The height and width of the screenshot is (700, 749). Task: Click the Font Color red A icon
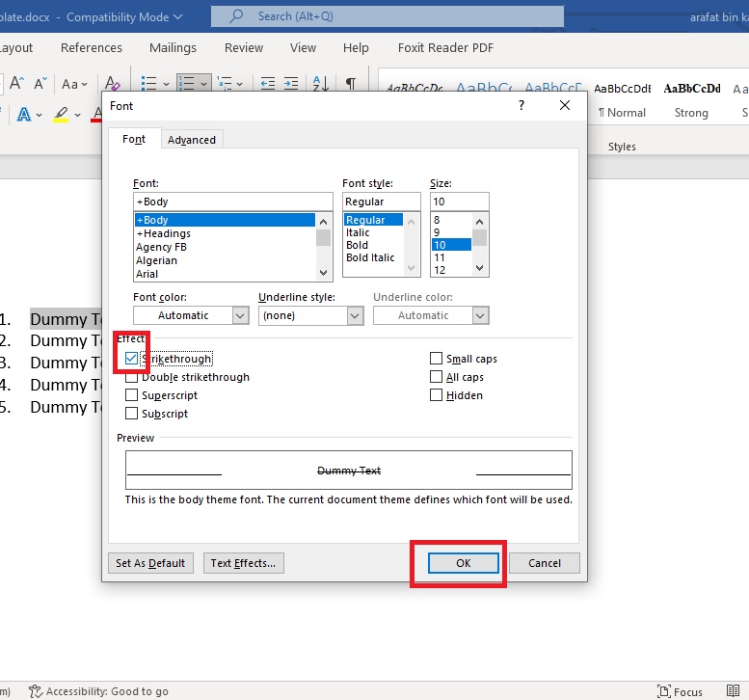coord(97,115)
